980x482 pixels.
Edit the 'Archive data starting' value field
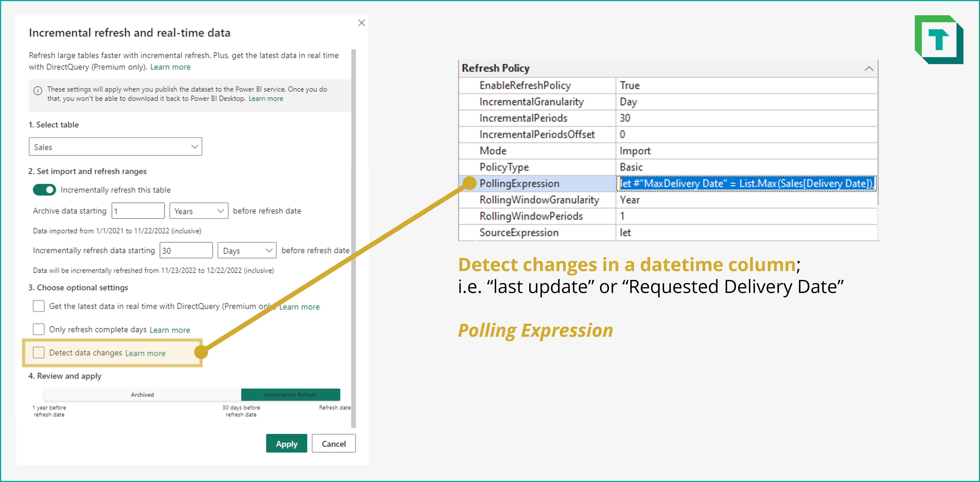click(138, 210)
